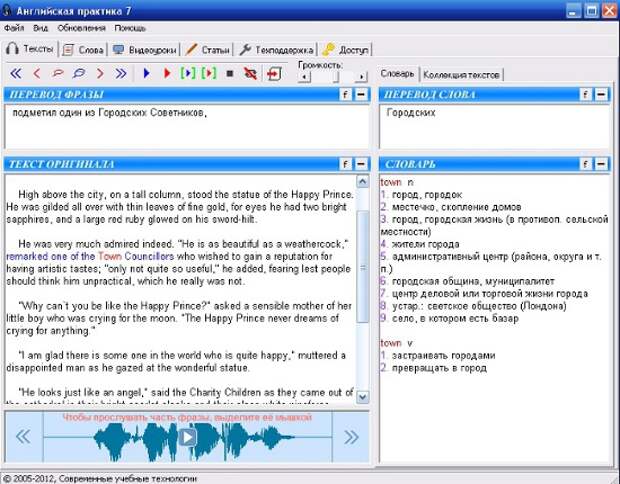Adjust the Громкость volume slider

click(x=332, y=76)
